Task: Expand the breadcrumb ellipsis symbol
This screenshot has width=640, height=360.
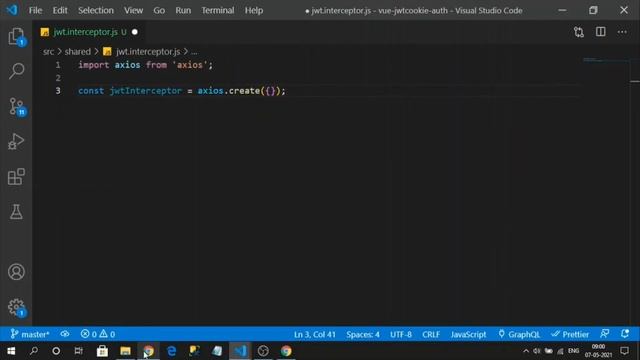Action: pyautogui.click(x=194, y=52)
